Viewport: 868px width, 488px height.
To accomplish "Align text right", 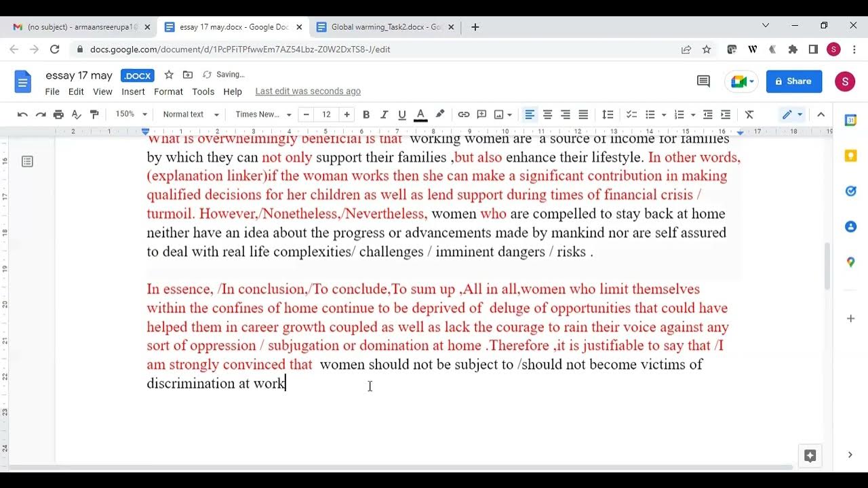I will click(x=565, y=115).
